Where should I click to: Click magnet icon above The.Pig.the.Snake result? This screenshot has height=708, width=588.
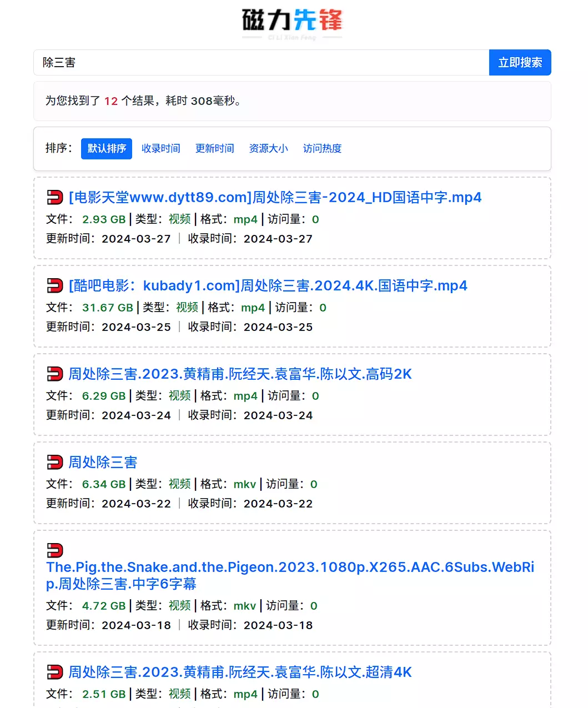(55, 550)
